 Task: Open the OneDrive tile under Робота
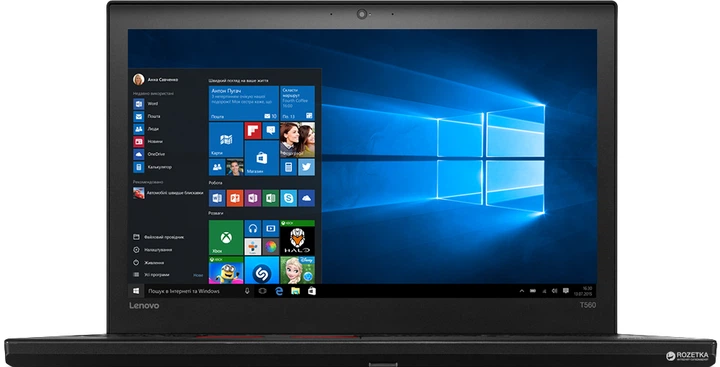coord(306,198)
